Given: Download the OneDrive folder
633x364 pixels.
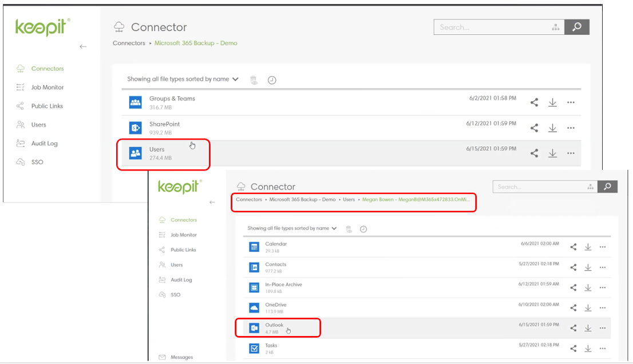Looking at the screenshot, I should [x=588, y=308].
